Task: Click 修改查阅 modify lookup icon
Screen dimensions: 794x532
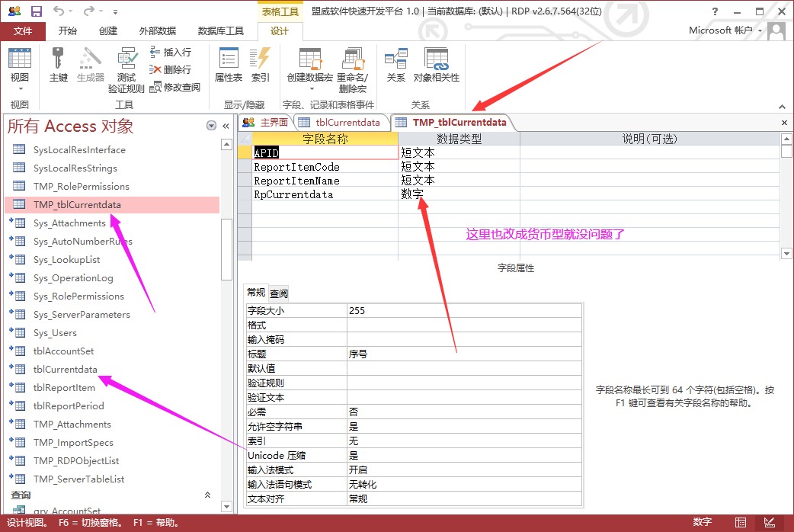Action: tap(175, 87)
